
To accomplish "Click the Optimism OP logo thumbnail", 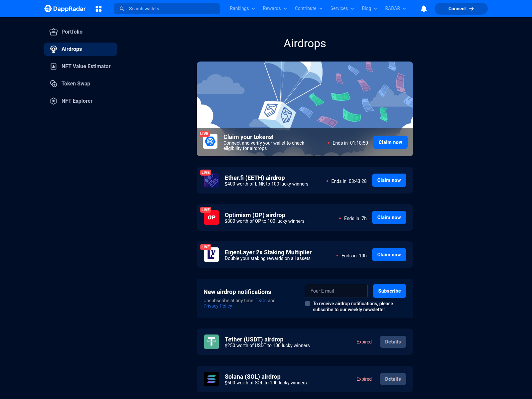I will tap(211, 217).
